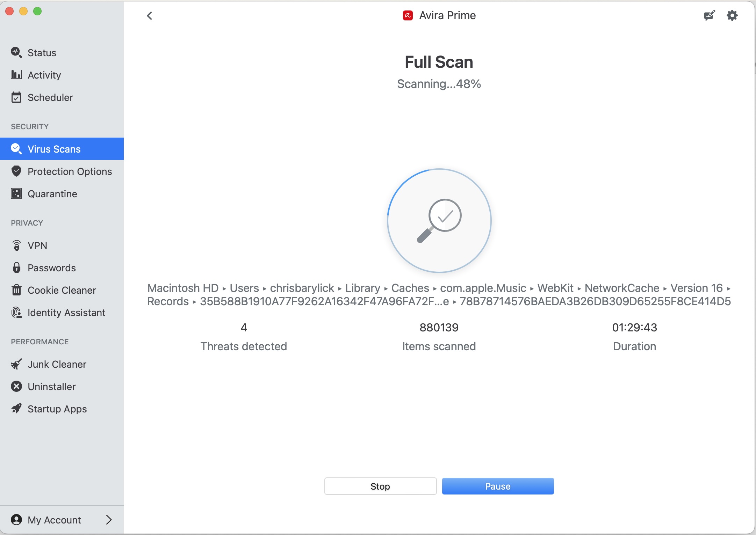Open the Junk Cleaner tool
The image size is (756, 535).
tap(57, 364)
